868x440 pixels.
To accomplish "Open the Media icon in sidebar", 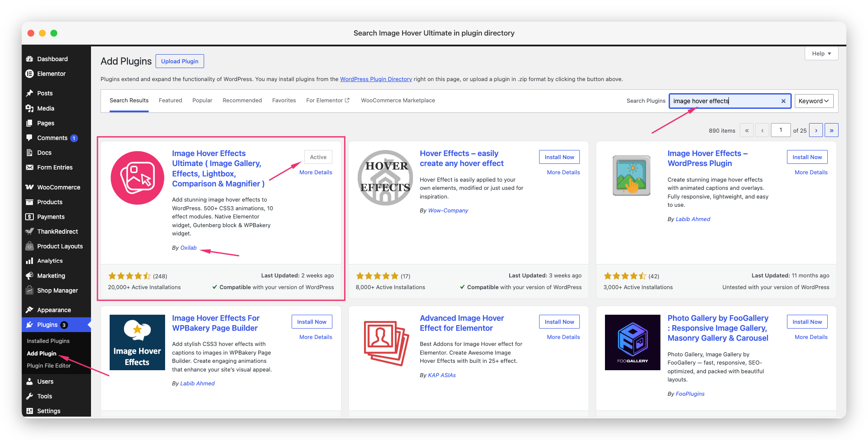I will pyautogui.click(x=29, y=108).
